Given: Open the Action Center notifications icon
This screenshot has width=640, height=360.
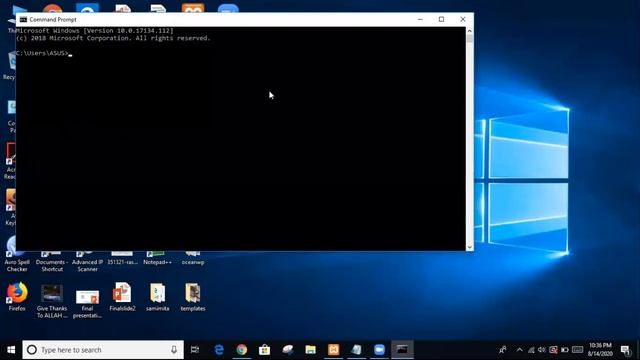Looking at the screenshot, I should (x=625, y=350).
